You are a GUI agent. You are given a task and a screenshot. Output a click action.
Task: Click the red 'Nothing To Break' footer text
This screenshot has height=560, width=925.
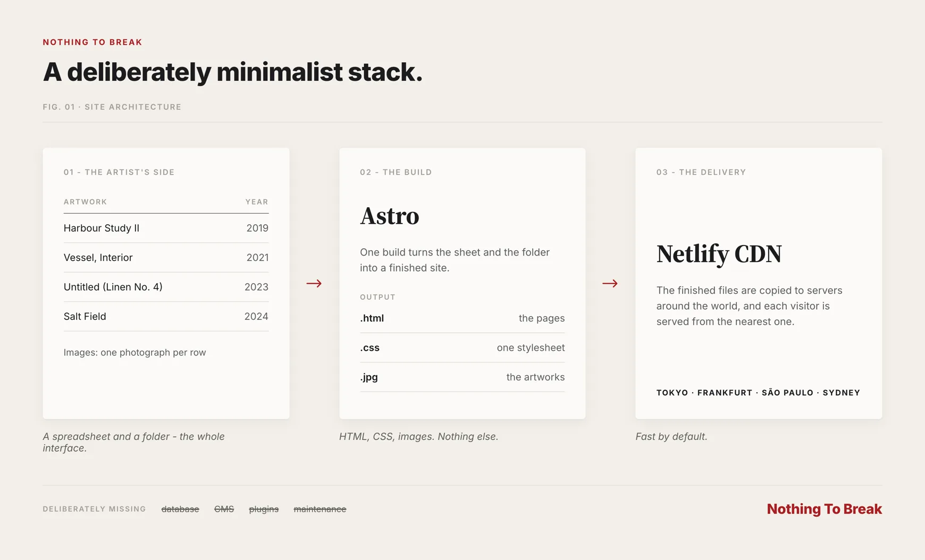click(x=824, y=509)
